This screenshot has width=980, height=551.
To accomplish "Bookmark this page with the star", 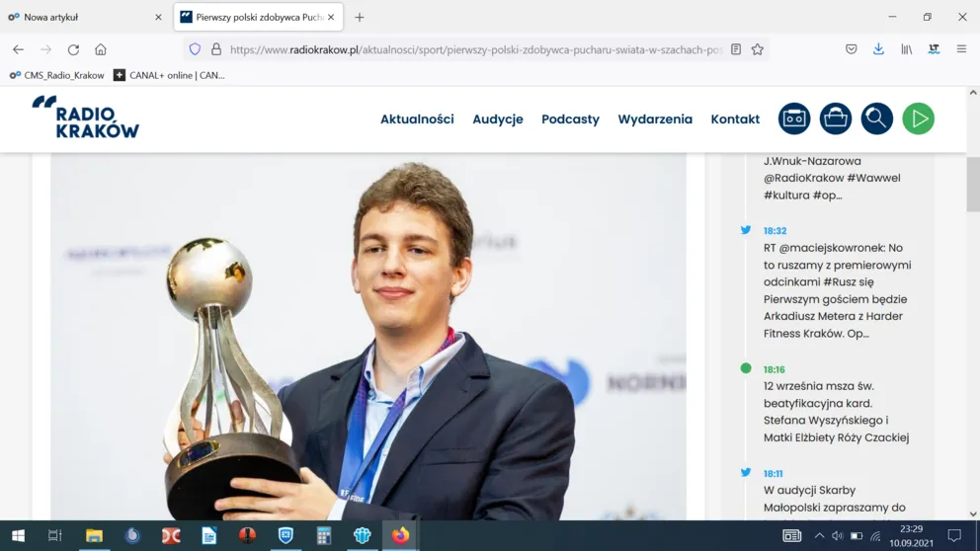I will tap(758, 49).
